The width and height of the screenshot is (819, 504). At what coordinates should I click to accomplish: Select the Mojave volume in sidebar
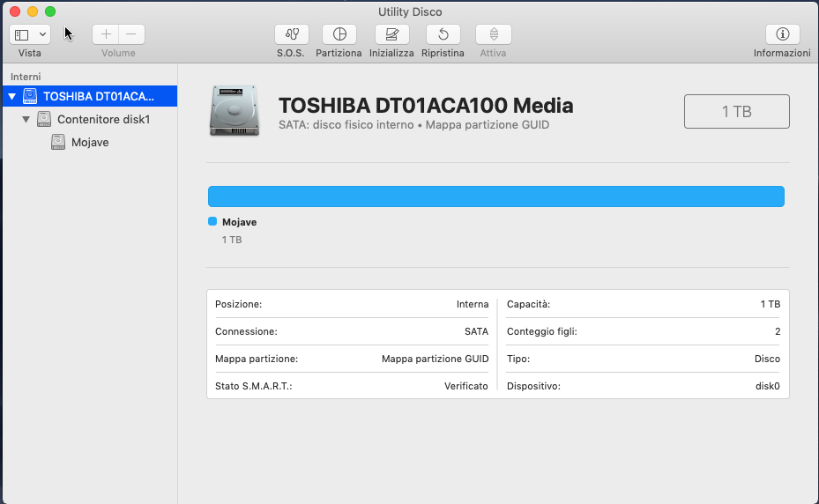90,142
